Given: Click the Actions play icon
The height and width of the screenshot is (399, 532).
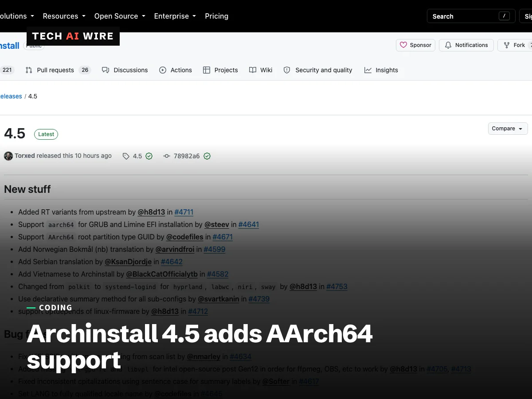Looking at the screenshot, I should pos(163,70).
